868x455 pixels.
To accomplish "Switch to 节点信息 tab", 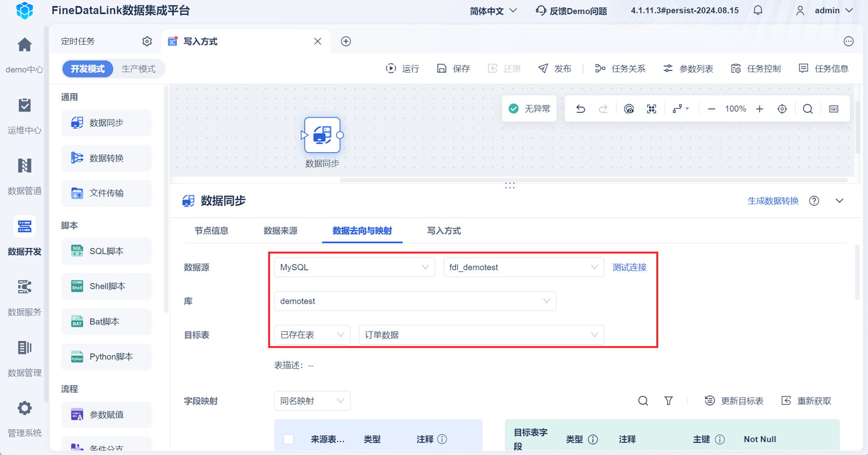I will tap(211, 231).
